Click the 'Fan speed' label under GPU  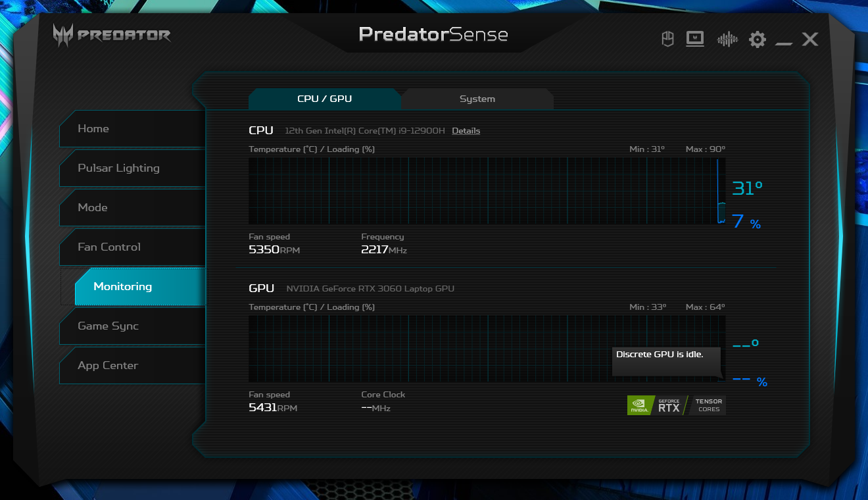(269, 395)
